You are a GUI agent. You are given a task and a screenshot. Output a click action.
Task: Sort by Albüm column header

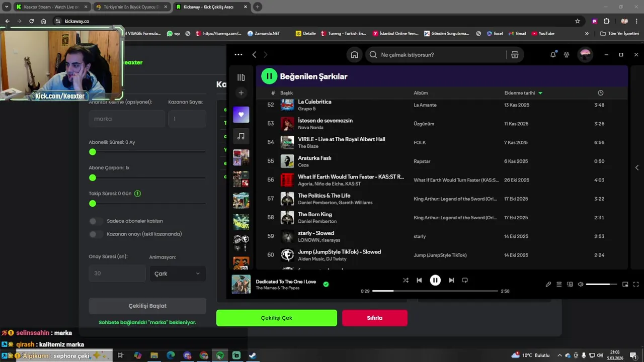[x=421, y=93]
